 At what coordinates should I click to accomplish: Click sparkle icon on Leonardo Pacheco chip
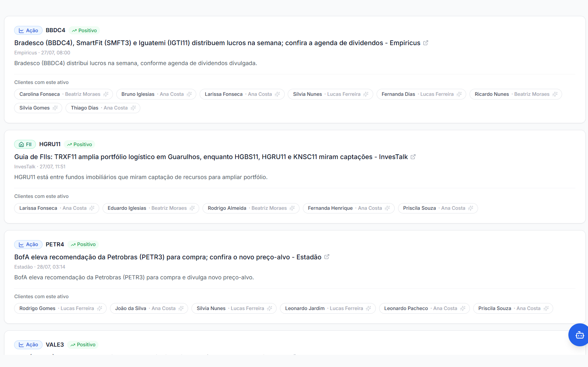tap(463, 309)
